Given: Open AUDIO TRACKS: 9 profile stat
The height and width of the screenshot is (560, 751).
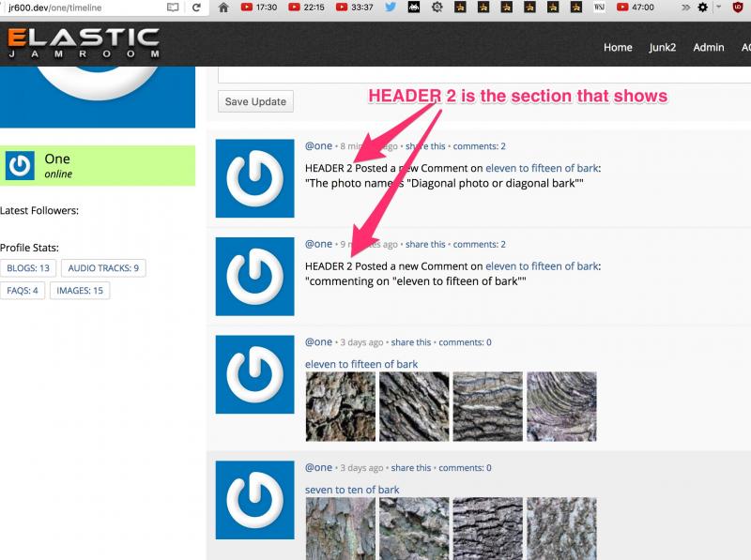Looking at the screenshot, I should 103,268.
